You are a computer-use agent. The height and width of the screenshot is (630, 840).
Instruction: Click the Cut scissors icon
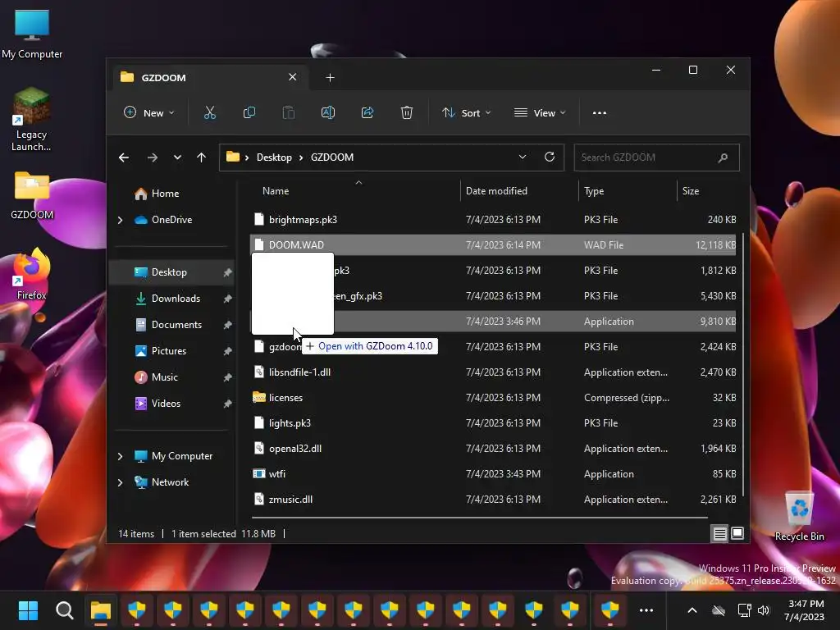209,113
